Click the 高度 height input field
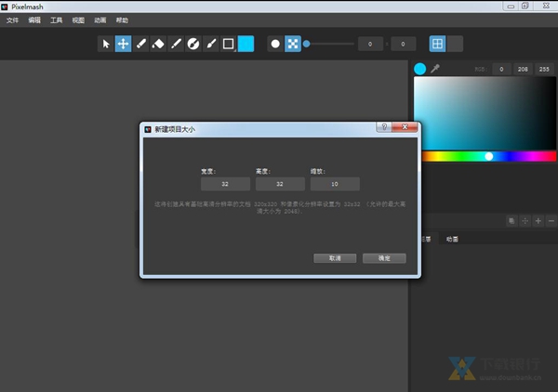 [280, 184]
